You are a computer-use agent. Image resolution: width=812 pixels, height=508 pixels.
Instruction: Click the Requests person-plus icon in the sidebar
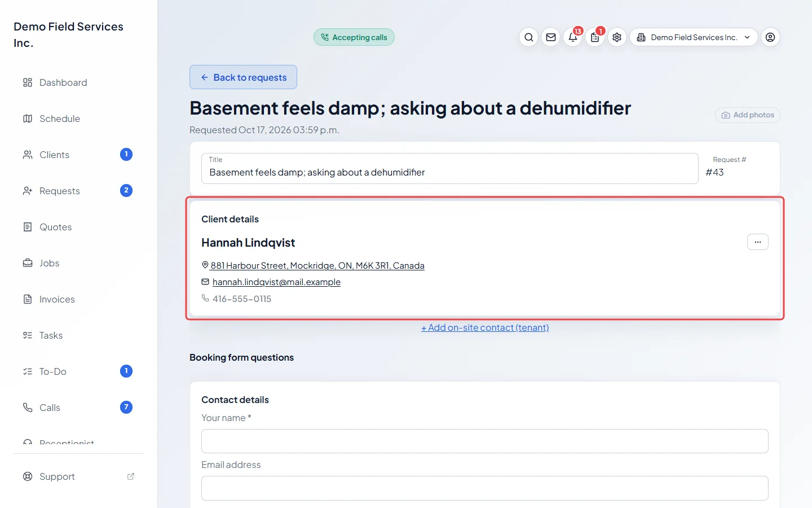[28, 191]
